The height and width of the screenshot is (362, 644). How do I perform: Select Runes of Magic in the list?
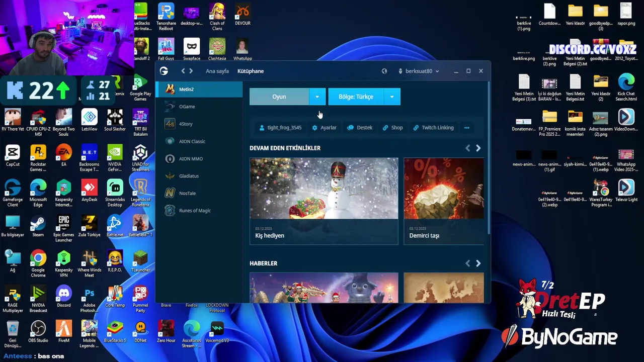coord(199,211)
